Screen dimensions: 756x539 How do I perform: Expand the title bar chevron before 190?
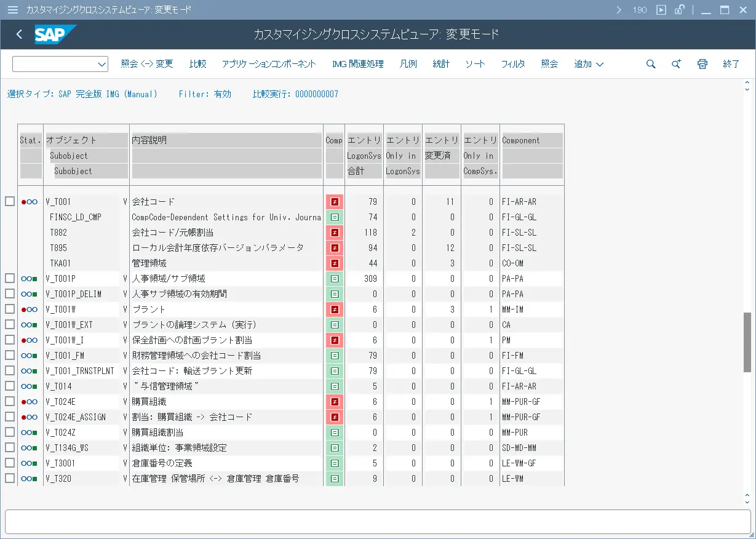point(619,10)
